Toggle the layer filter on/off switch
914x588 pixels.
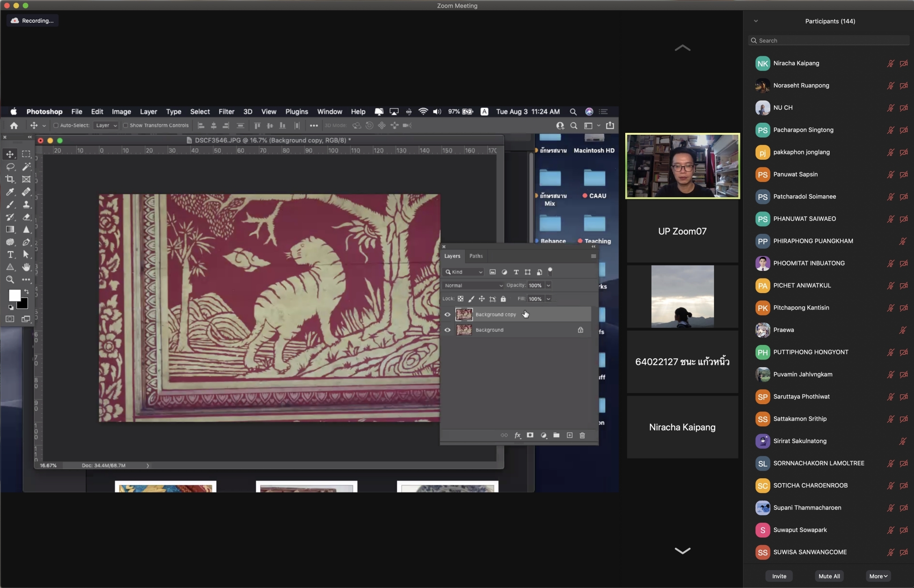550,271
